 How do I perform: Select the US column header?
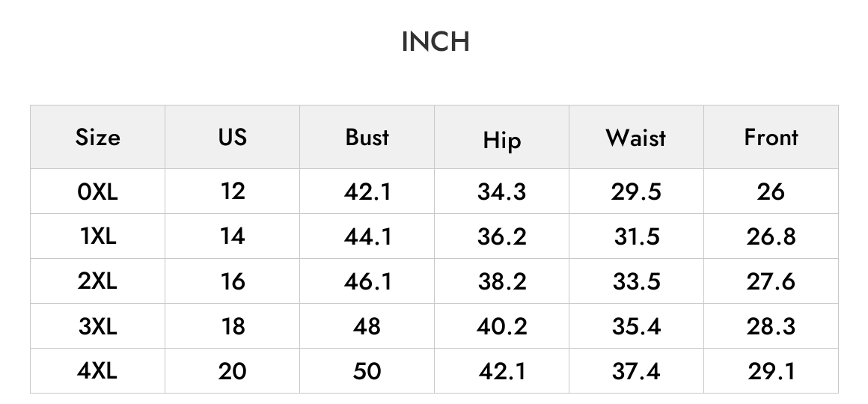(233, 137)
